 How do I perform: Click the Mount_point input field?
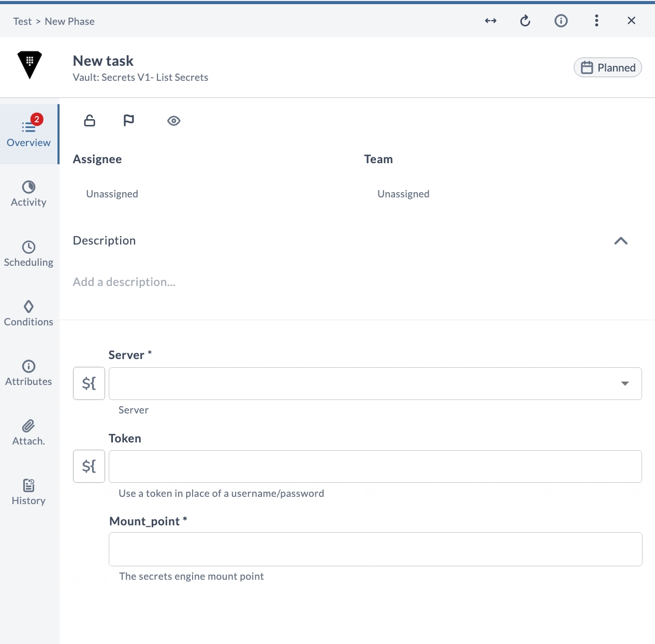pos(375,549)
